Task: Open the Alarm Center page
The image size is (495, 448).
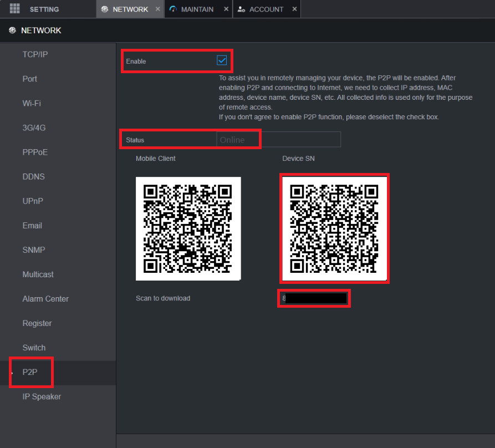Action: tap(45, 299)
